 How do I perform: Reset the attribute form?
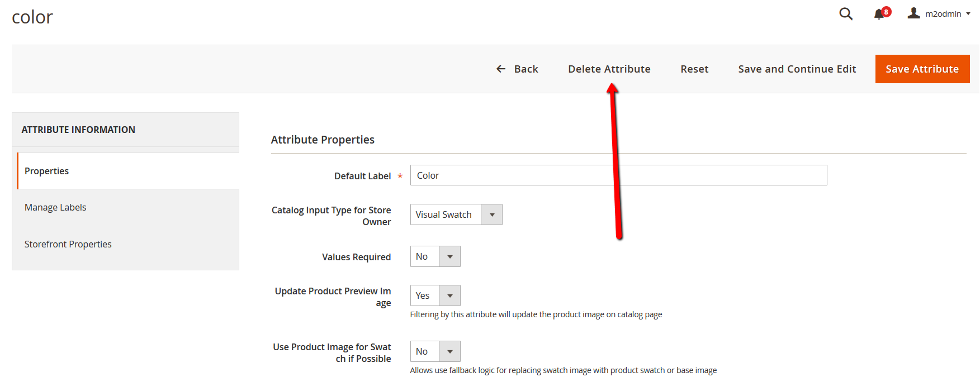coord(694,69)
